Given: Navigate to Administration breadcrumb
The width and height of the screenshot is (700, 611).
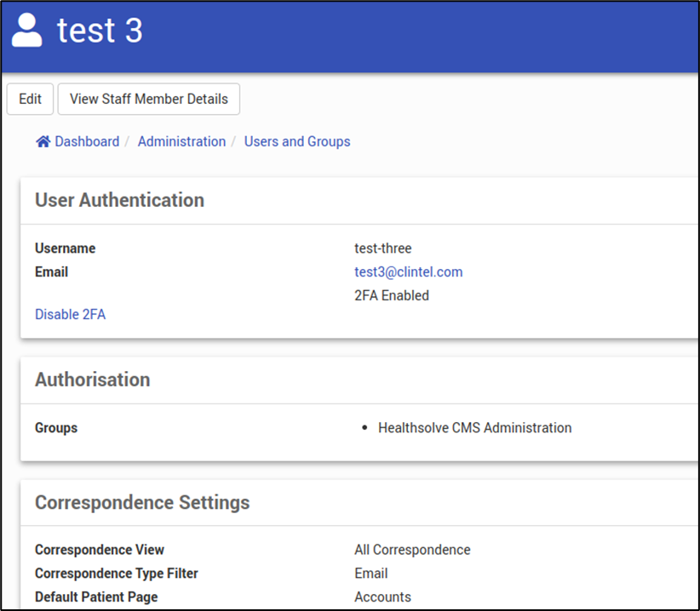Looking at the screenshot, I should (181, 142).
